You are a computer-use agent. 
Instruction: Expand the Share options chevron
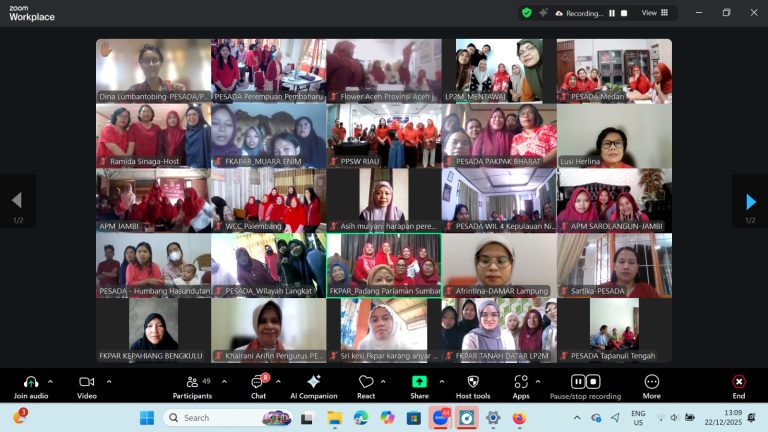click(442, 381)
